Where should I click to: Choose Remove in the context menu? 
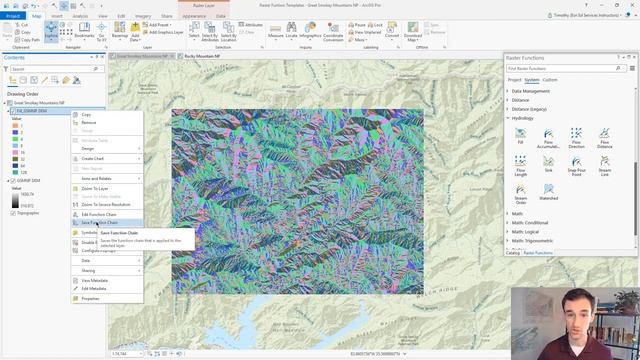pos(107,122)
